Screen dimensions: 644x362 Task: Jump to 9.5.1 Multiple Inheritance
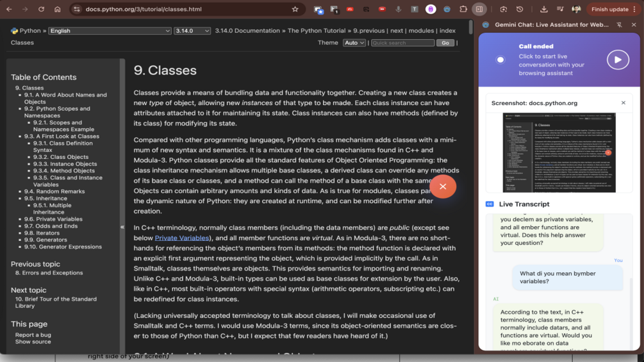pos(52,208)
